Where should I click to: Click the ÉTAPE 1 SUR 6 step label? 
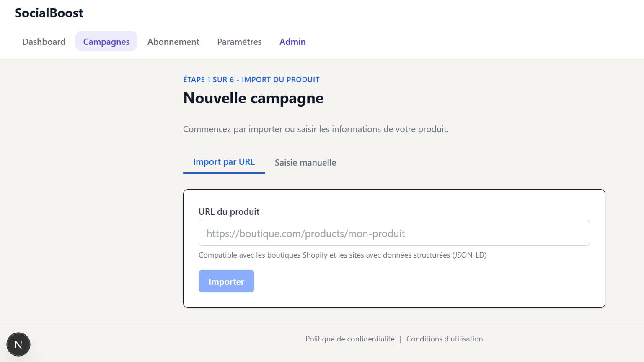click(x=251, y=79)
